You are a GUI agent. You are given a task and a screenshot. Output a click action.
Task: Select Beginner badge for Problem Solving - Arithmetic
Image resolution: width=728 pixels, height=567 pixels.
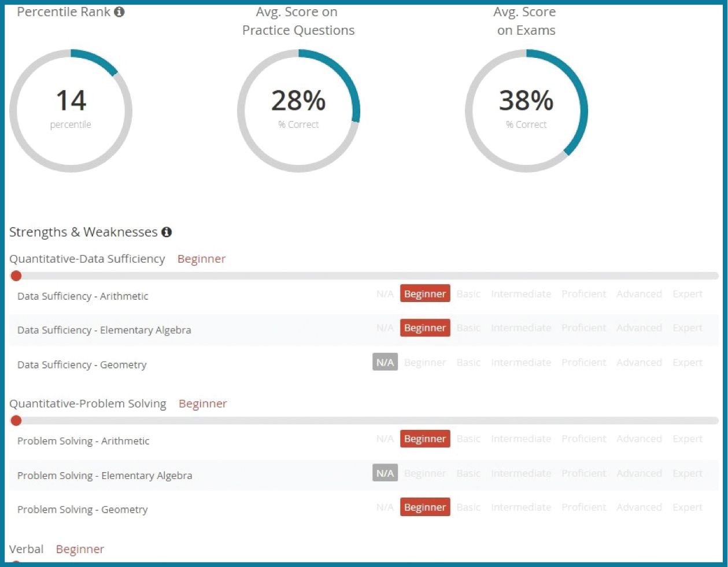pos(425,439)
